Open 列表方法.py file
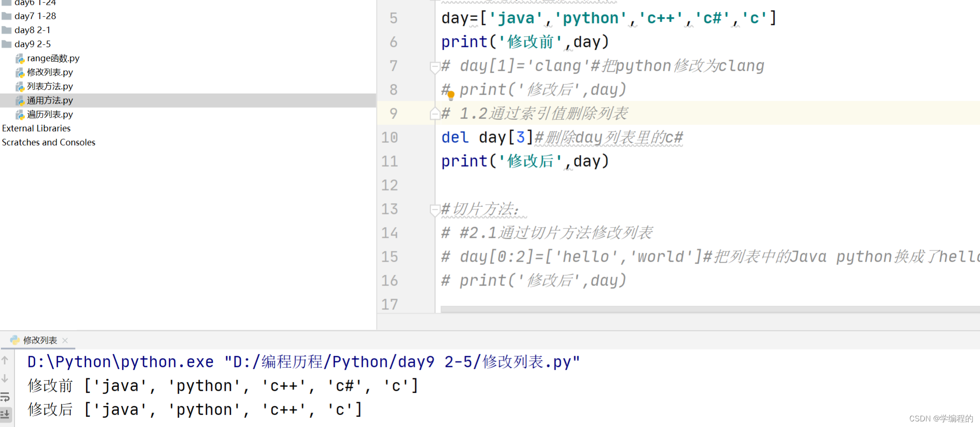Image resolution: width=980 pixels, height=427 pixels. tap(50, 86)
